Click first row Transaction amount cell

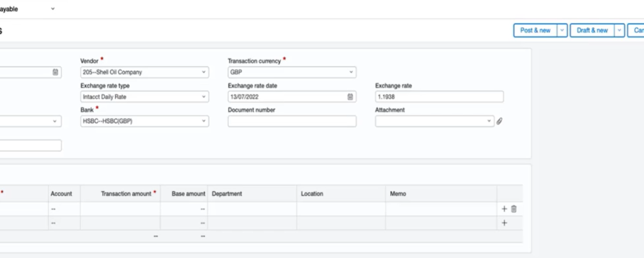click(120, 209)
